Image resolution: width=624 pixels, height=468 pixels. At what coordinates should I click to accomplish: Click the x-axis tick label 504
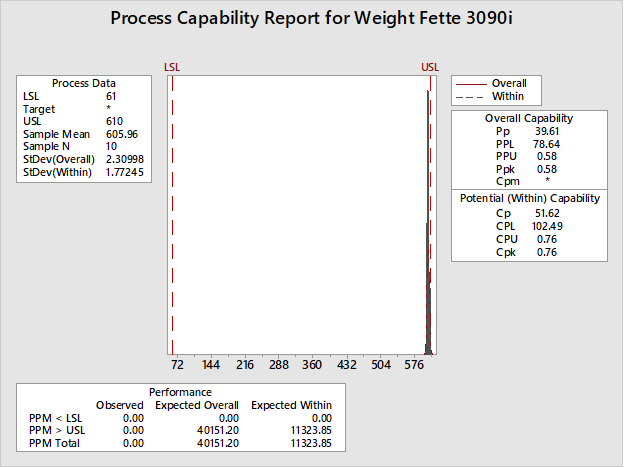click(x=381, y=365)
